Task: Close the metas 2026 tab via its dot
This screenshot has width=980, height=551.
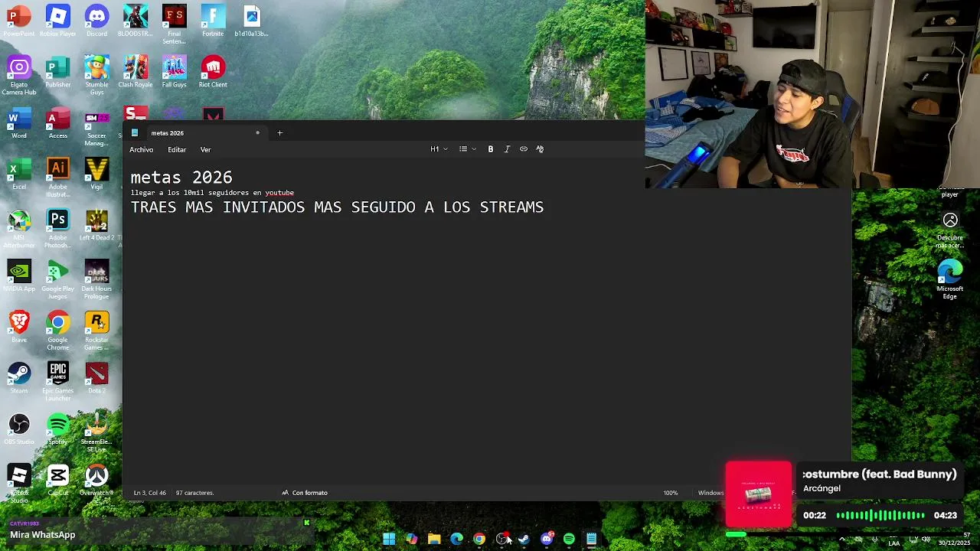Action: click(x=257, y=133)
